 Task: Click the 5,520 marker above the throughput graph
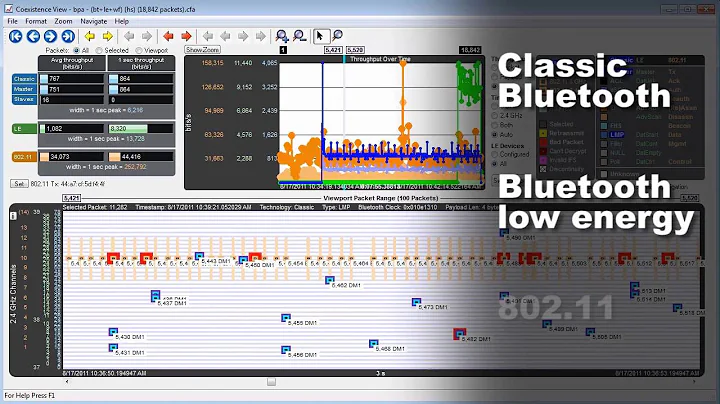(x=355, y=50)
